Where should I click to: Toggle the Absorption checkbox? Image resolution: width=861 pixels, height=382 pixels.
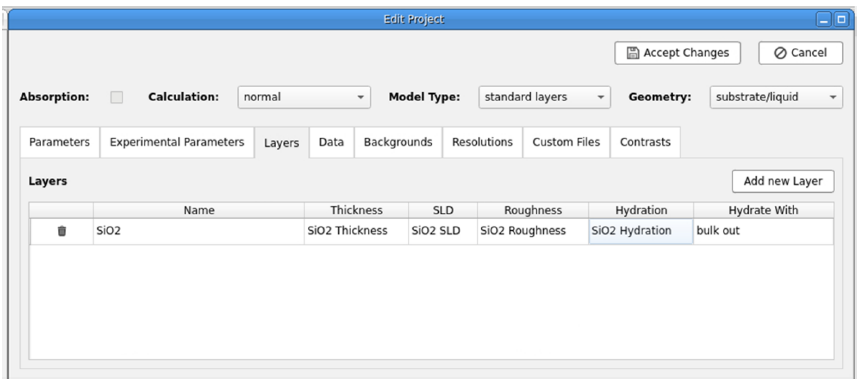(116, 97)
